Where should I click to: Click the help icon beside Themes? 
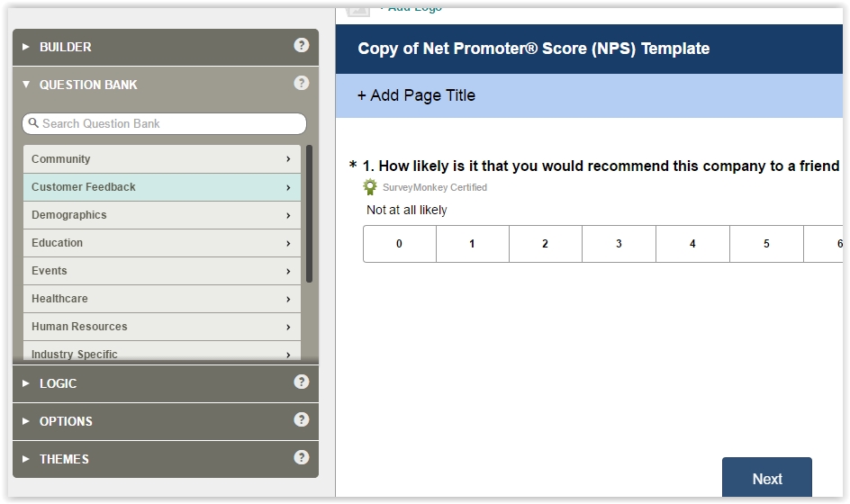coord(302,458)
